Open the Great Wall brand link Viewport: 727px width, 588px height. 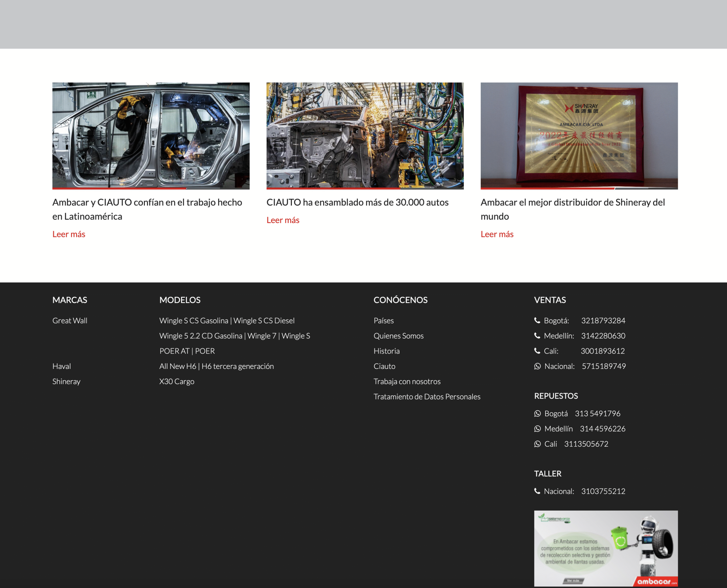pos(70,320)
